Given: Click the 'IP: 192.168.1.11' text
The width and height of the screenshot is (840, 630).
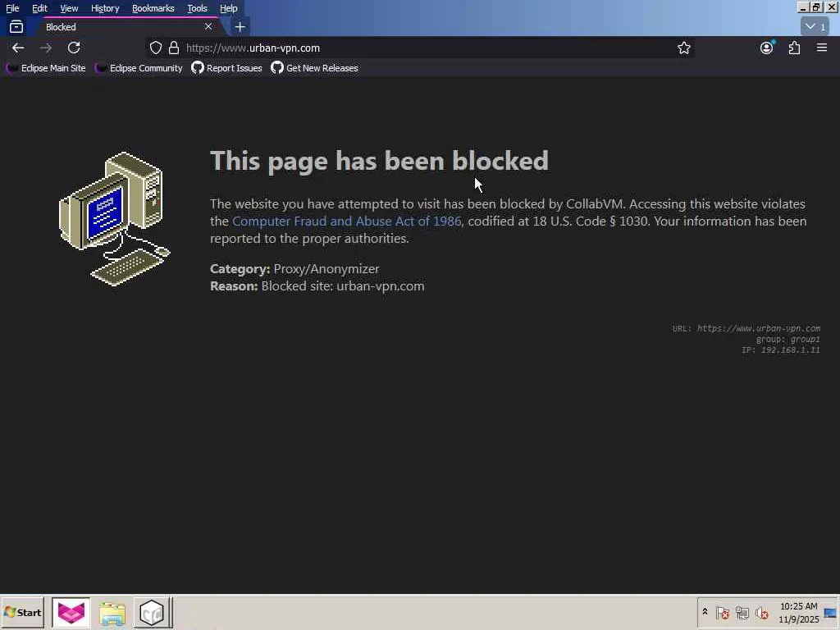Looking at the screenshot, I should coord(781,349).
